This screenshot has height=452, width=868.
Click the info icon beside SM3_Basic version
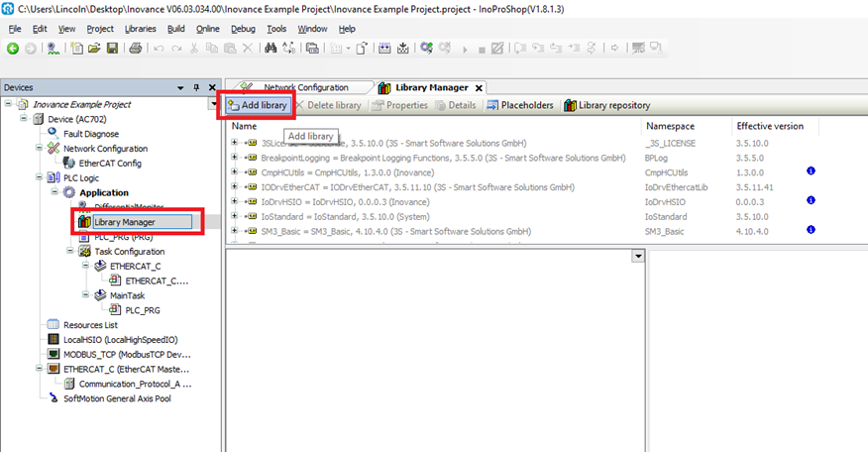pyautogui.click(x=811, y=231)
